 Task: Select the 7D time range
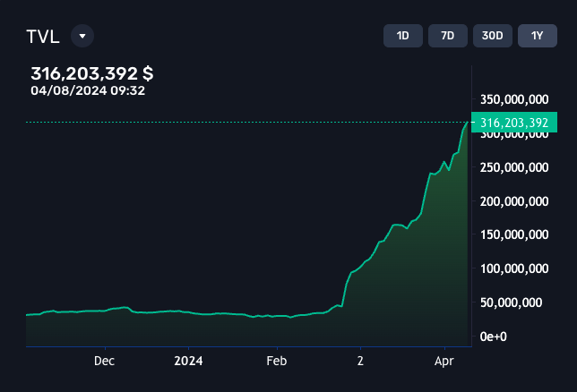point(447,36)
